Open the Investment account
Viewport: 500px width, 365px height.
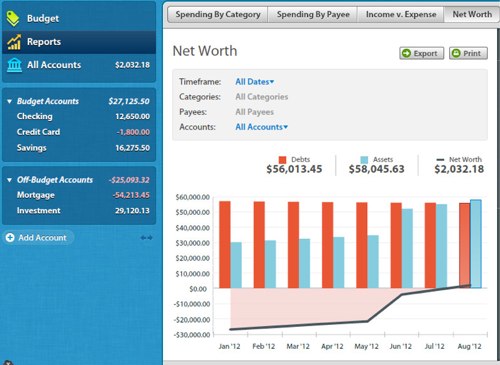pyautogui.click(x=79, y=211)
